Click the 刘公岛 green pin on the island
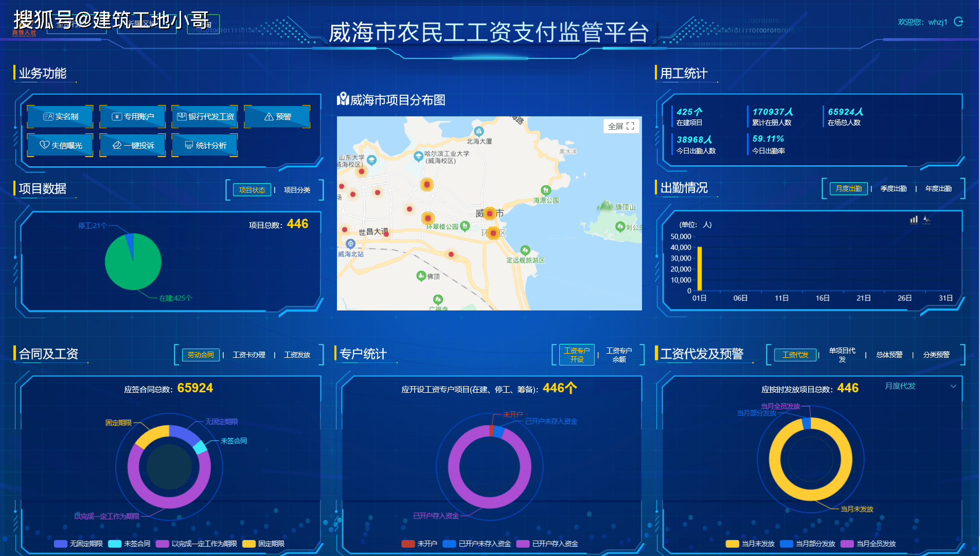 point(620,227)
